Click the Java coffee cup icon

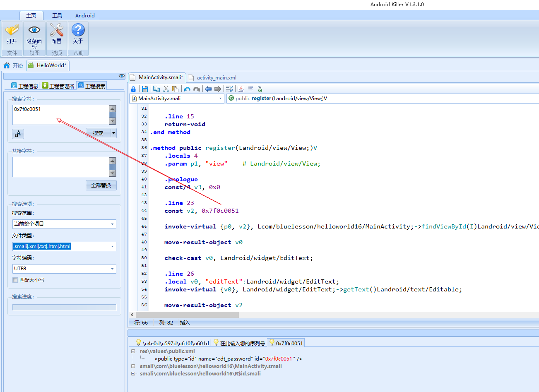241,89
